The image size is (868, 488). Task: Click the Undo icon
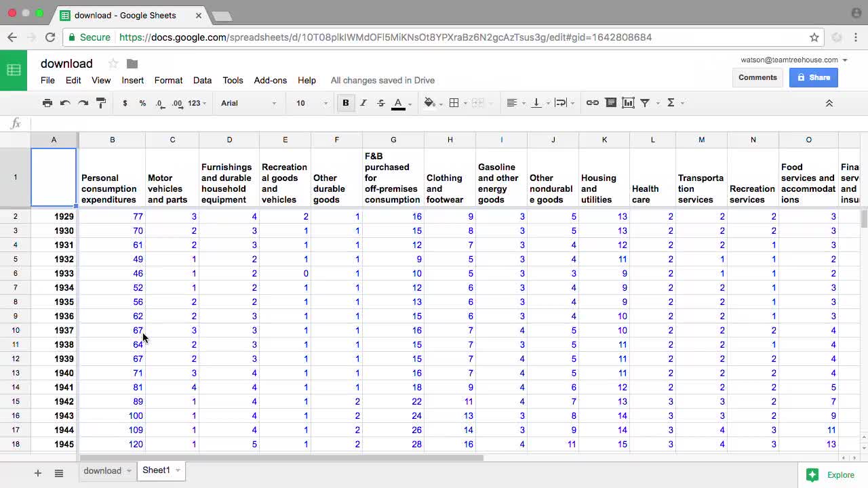click(x=63, y=102)
